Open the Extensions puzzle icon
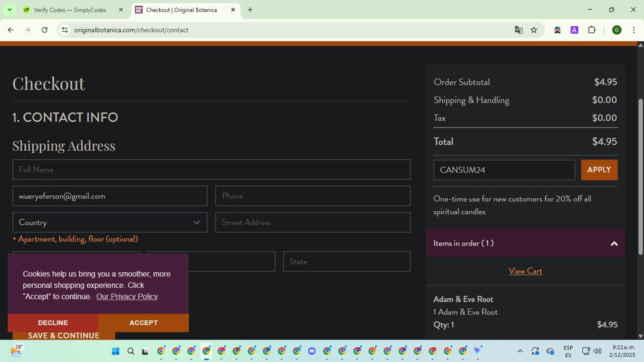 pos(592,30)
